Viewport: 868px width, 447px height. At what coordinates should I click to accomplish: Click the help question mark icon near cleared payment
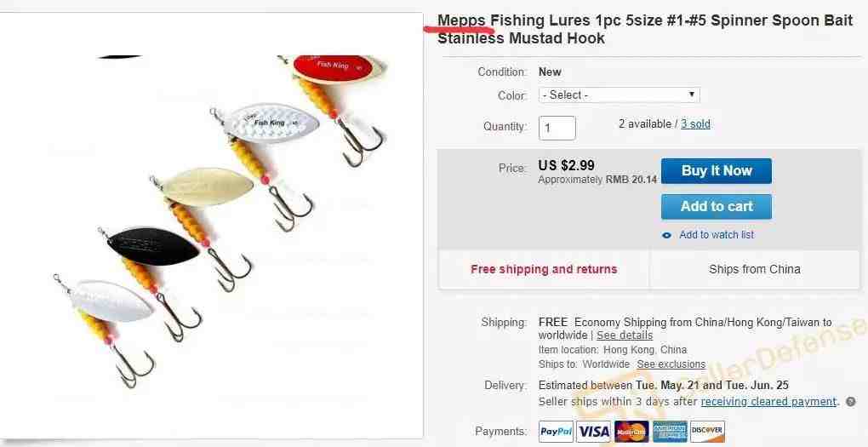tap(851, 402)
